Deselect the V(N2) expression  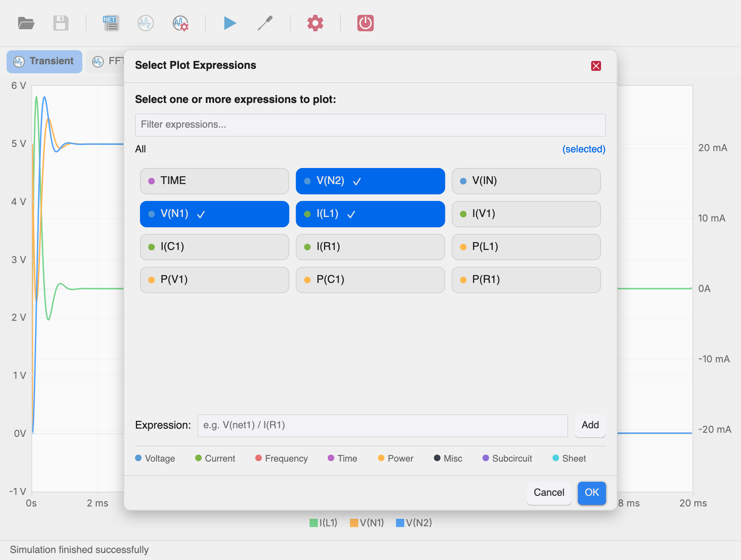(370, 181)
